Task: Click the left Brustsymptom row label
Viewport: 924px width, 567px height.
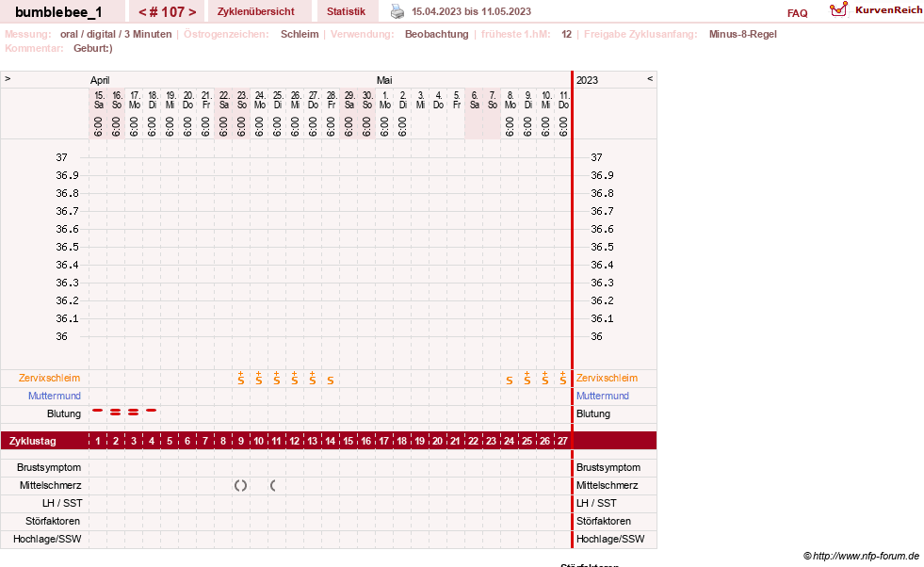Action: click(x=49, y=467)
